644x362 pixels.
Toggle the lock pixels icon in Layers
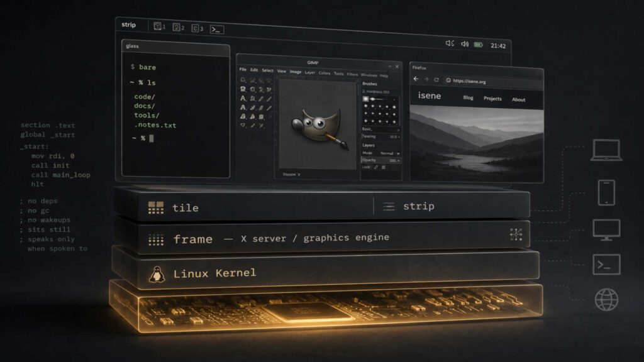click(x=376, y=167)
